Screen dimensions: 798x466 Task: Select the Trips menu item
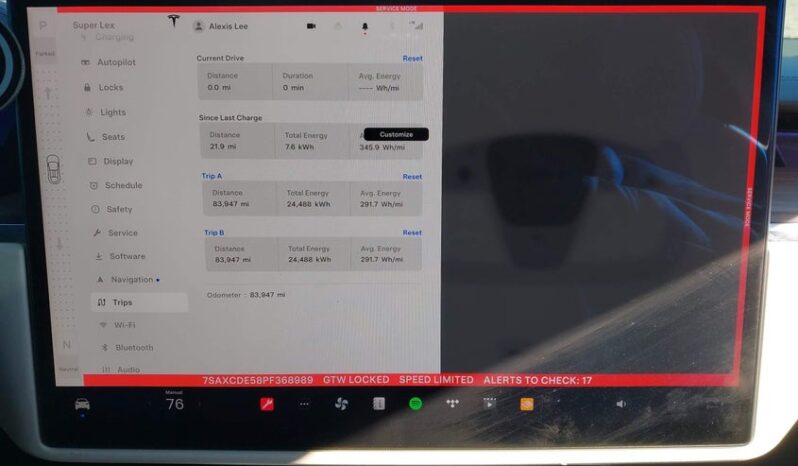pos(139,302)
